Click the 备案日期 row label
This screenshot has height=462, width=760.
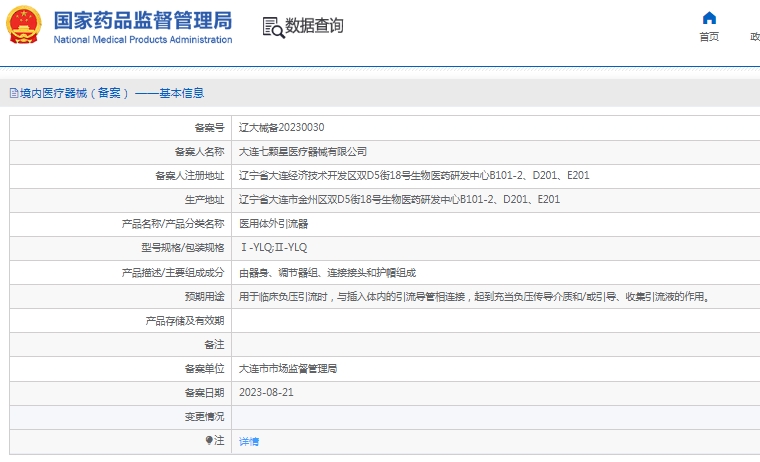coord(205,393)
